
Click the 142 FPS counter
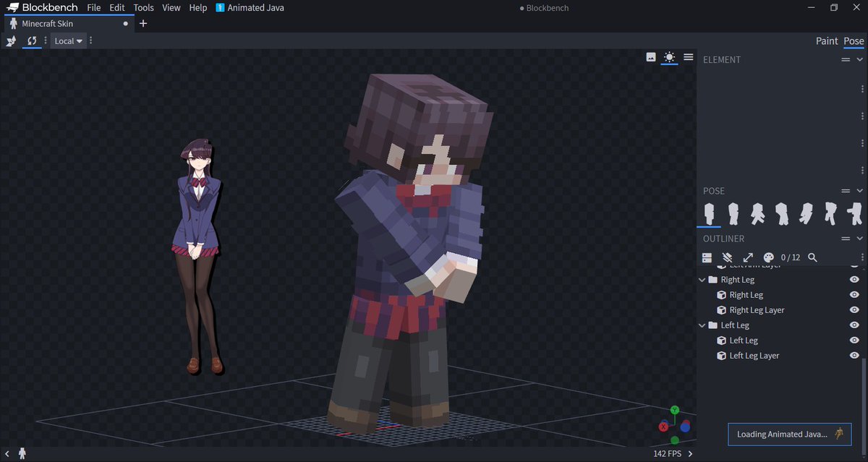pyautogui.click(x=667, y=454)
